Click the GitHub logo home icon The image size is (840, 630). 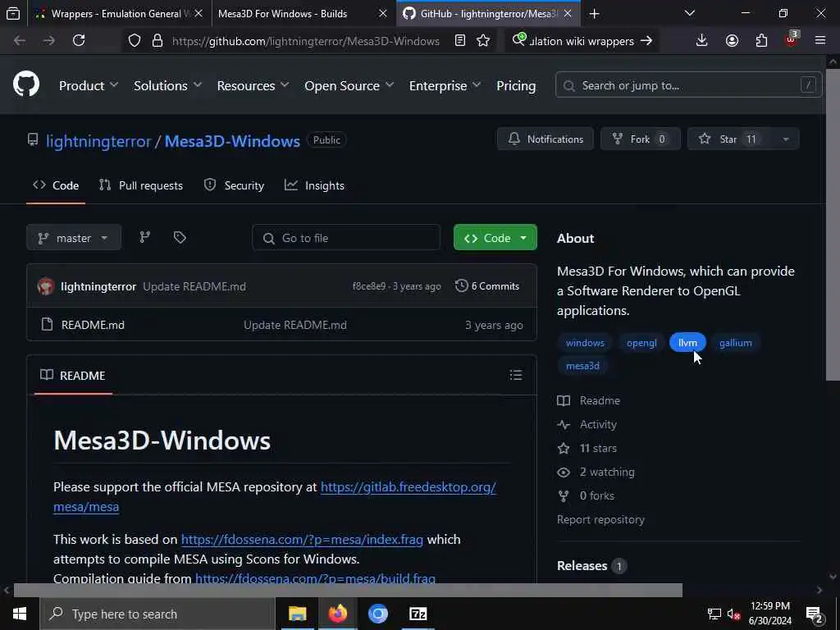point(26,84)
